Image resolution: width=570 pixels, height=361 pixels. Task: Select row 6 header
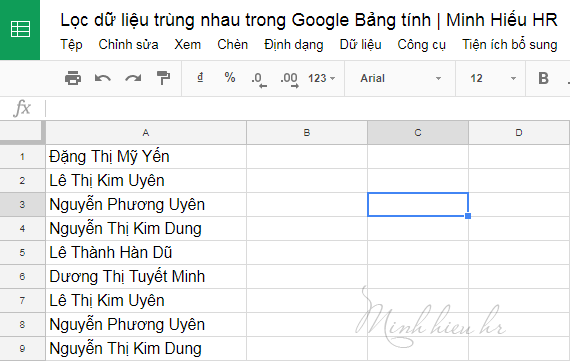(22, 277)
